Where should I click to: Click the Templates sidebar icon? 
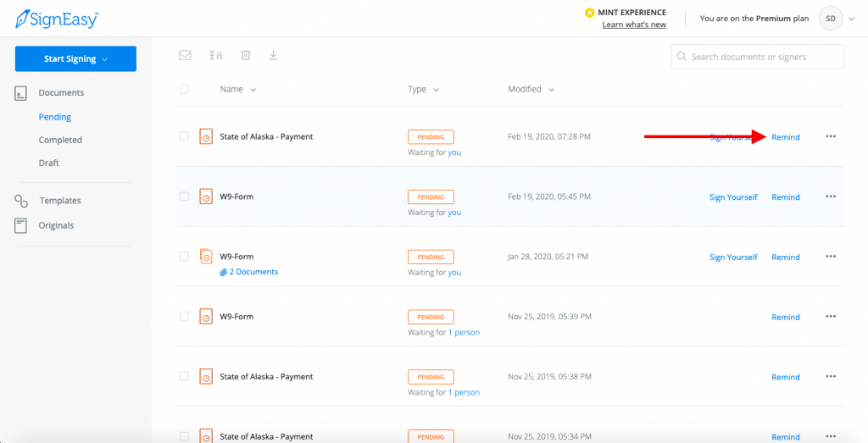point(21,201)
